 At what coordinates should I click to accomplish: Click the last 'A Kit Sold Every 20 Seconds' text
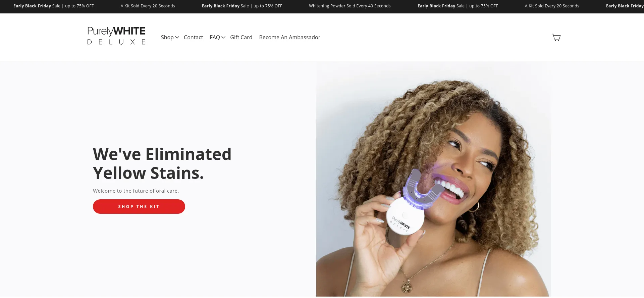coord(552,6)
